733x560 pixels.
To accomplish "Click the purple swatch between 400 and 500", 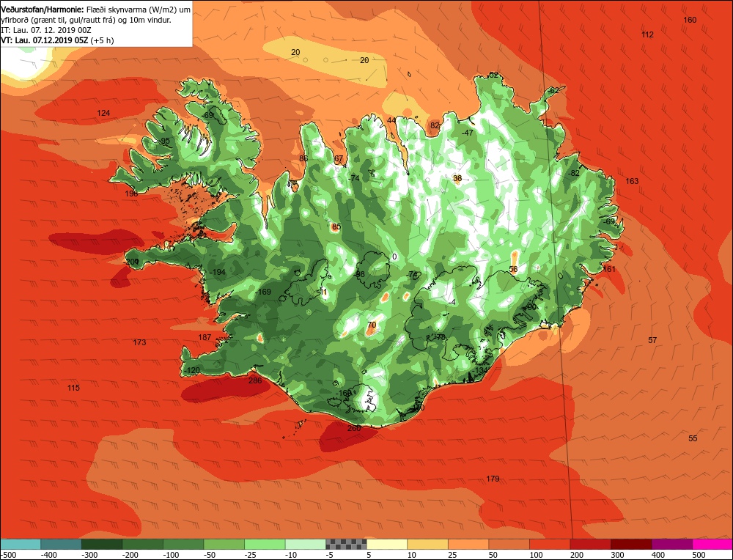I will coord(672,544).
